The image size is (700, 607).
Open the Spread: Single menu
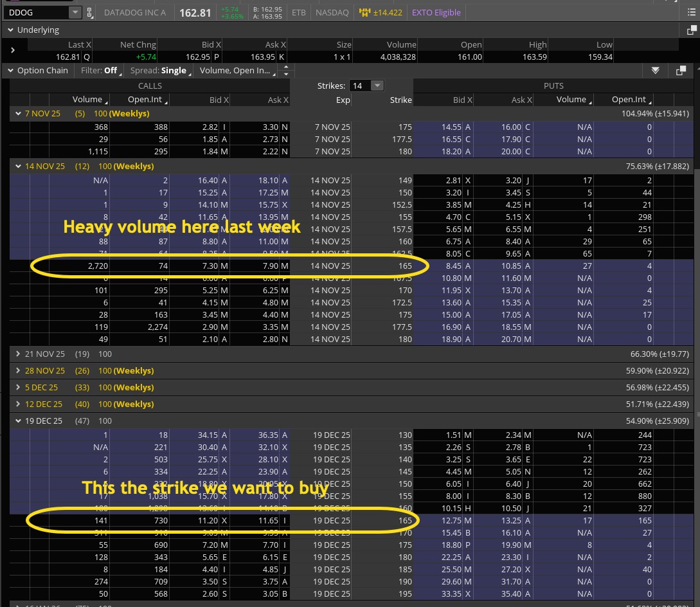160,71
